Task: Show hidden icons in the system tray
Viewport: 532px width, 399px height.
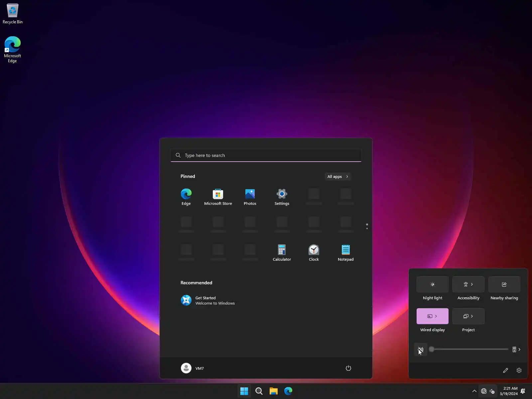Action: pos(474,391)
